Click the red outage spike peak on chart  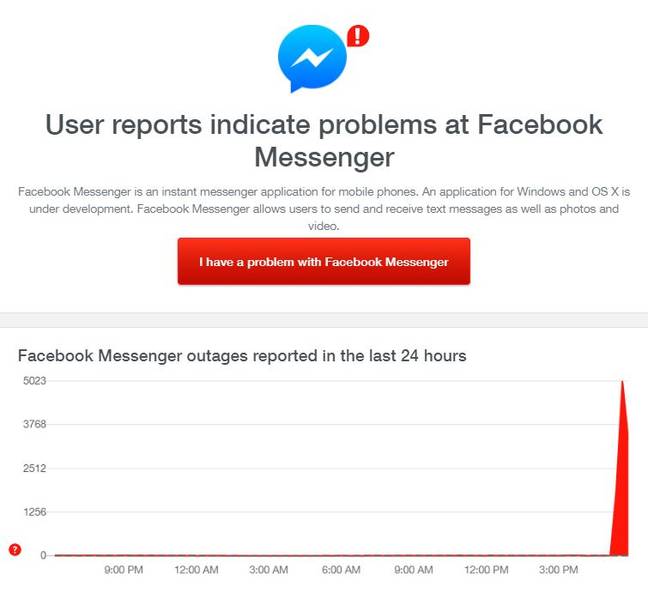click(622, 383)
